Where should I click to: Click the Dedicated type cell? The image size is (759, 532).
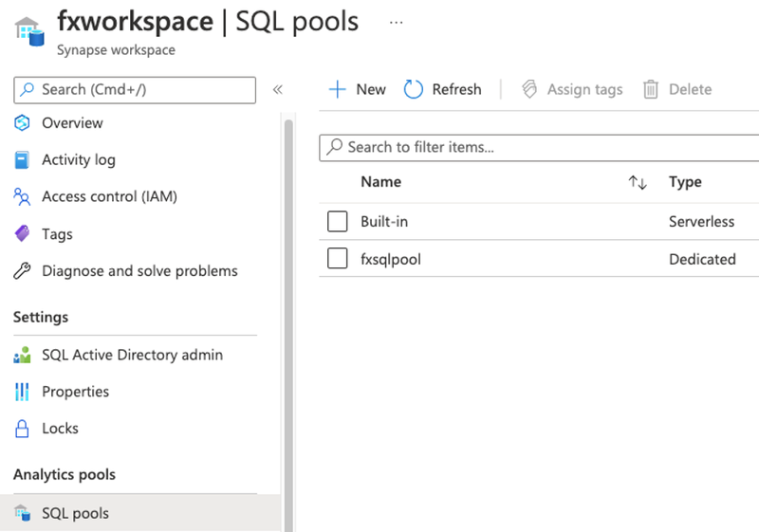point(702,259)
